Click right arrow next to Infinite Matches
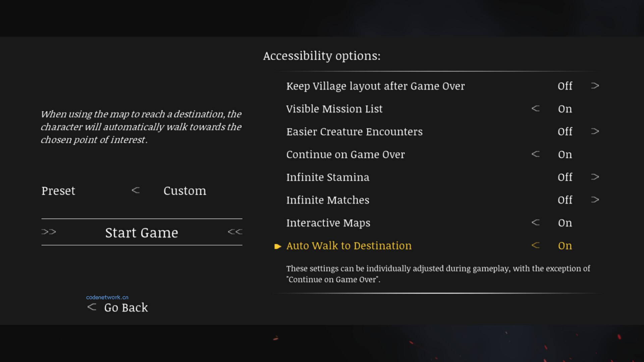Viewport: 644px width, 362px height. pyautogui.click(x=595, y=200)
